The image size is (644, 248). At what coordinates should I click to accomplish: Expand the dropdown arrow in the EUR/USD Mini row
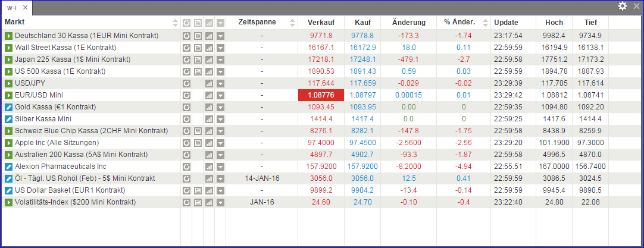[x=220, y=95]
